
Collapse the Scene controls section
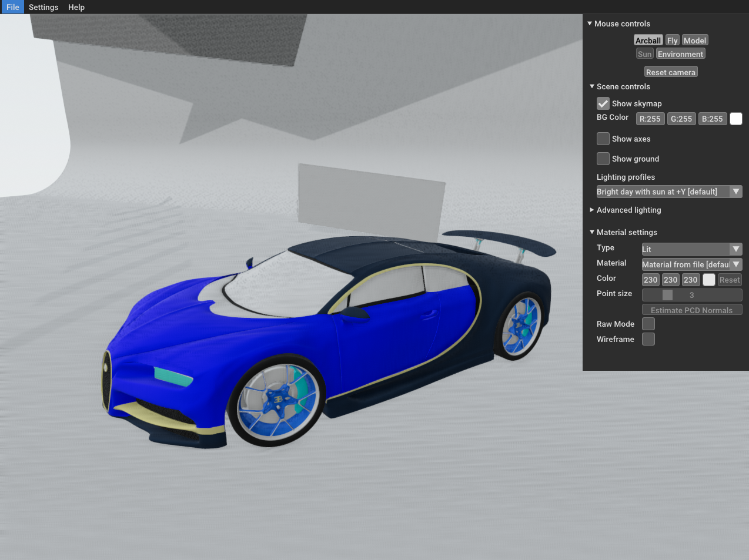coord(592,86)
